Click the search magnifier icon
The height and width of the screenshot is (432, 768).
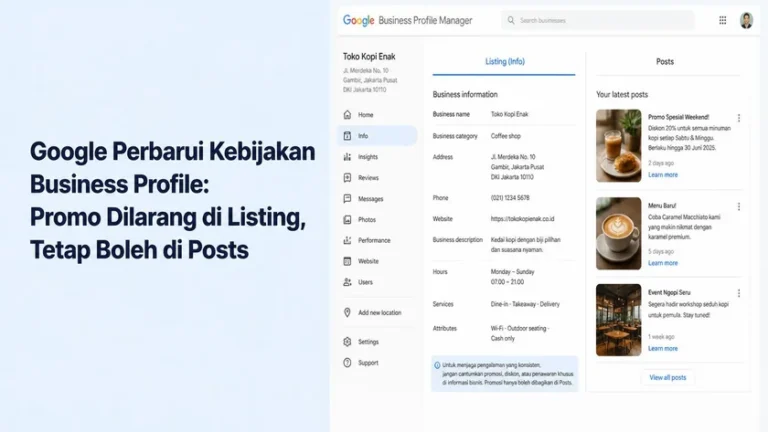tap(511, 20)
